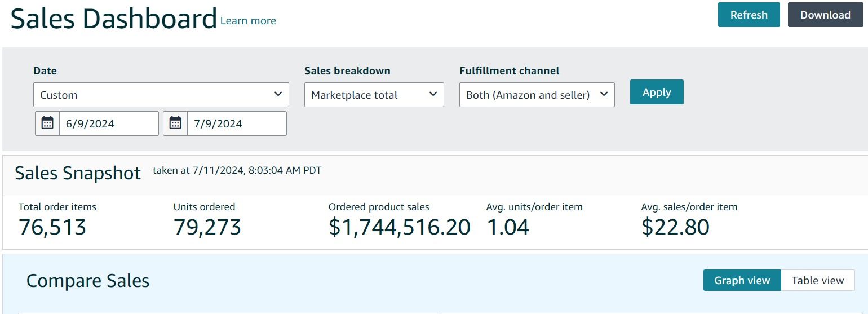Click the Compare Sales section heading
Image resolution: width=868 pixels, height=314 pixels.
click(x=88, y=281)
